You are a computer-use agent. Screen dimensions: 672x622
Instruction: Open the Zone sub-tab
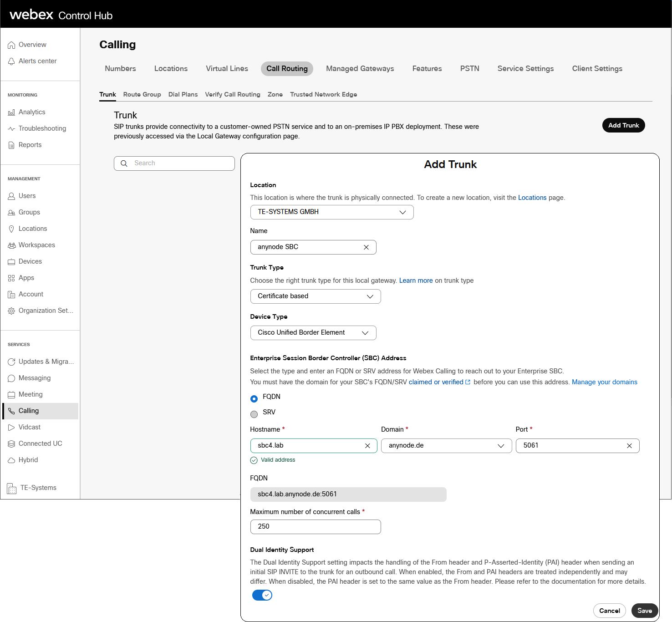tap(275, 95)
